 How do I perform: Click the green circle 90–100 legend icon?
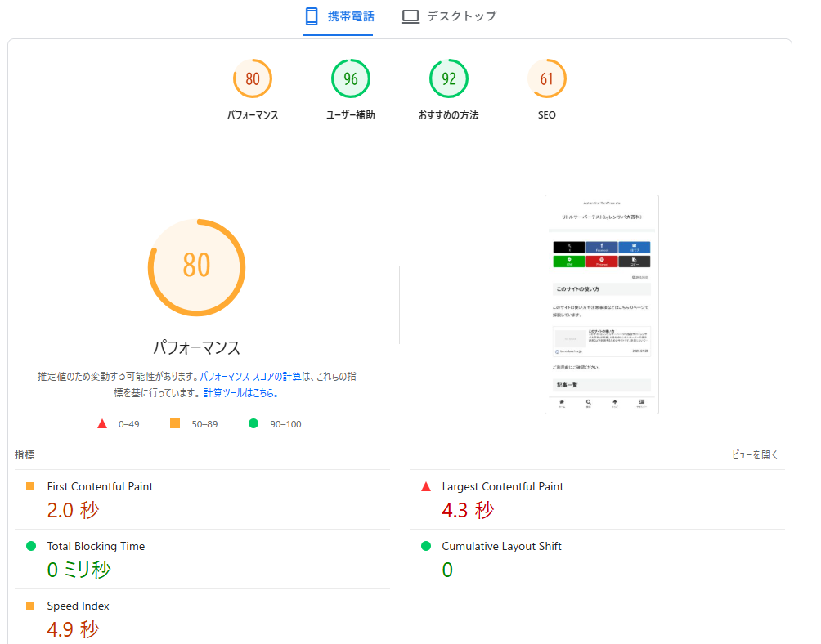[253, 423]
